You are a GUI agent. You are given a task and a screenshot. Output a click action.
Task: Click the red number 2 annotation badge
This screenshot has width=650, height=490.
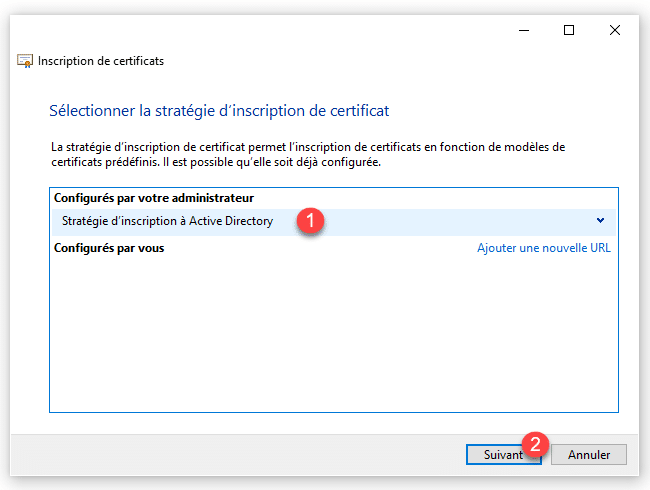pos(537,444)
